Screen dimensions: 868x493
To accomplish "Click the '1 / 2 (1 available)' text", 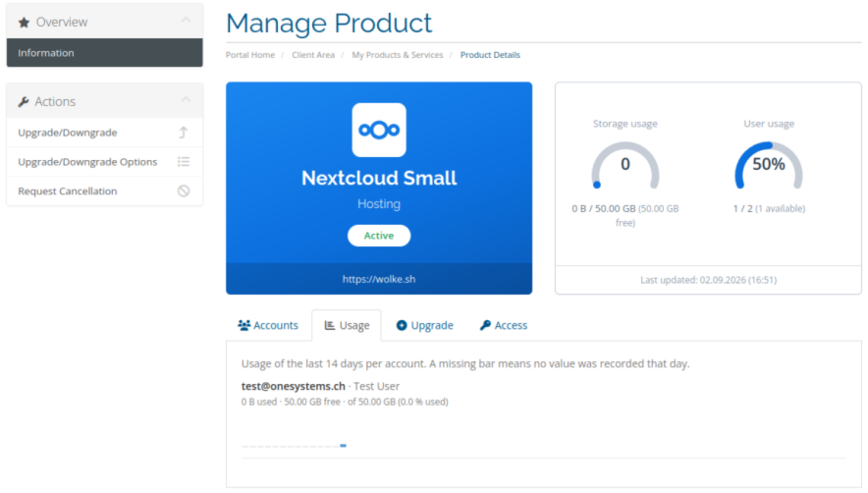I will tap(769, 209).
